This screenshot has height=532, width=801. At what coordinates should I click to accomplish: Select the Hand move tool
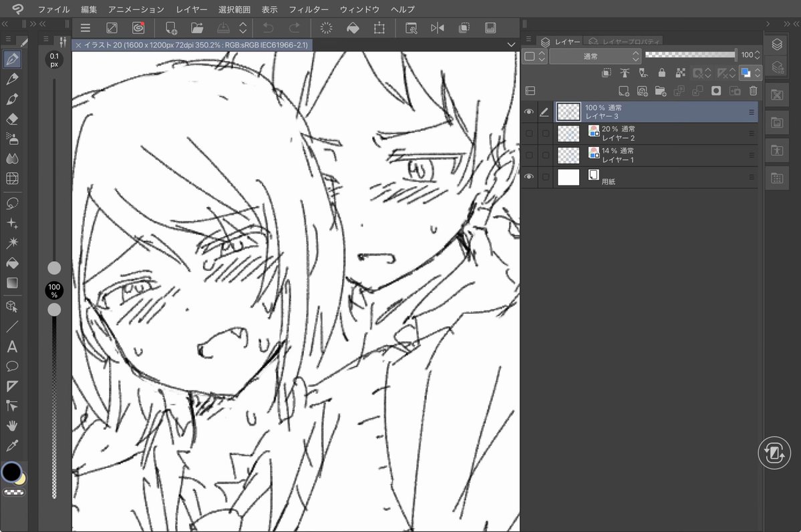(x=12, y=425)
